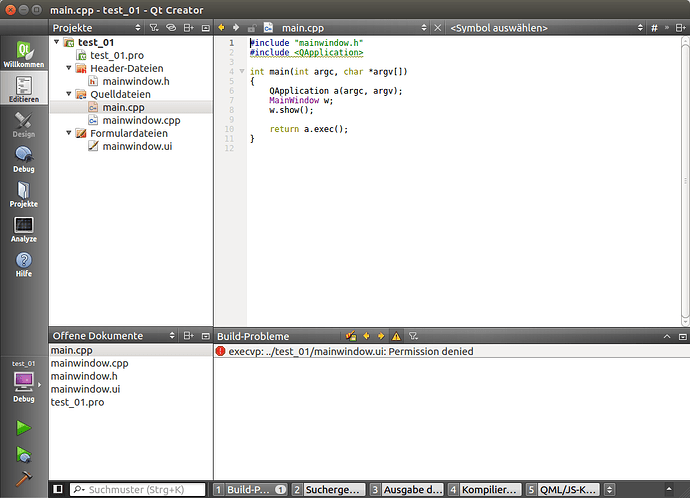This screenshot has width=690, height=498.
Task: Open the Offene Dokumente view dropdown
Action: (113, 336)
